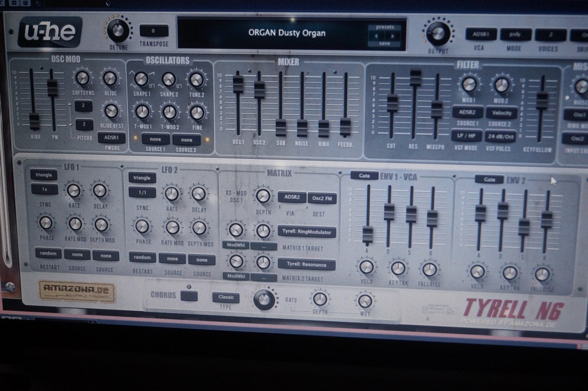Open LFO 1 RESTART random selector
The height and width of the screenshot is (391, 588).
click(48, 254)
